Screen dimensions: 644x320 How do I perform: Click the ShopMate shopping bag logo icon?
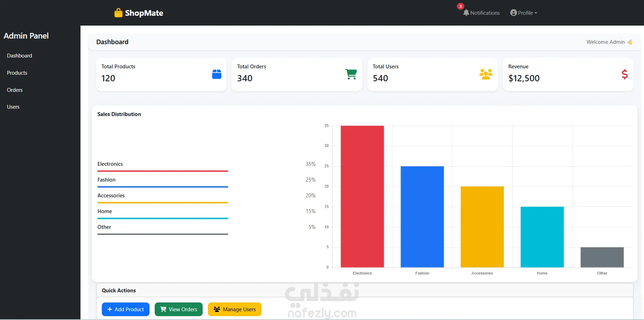point(118,13)
